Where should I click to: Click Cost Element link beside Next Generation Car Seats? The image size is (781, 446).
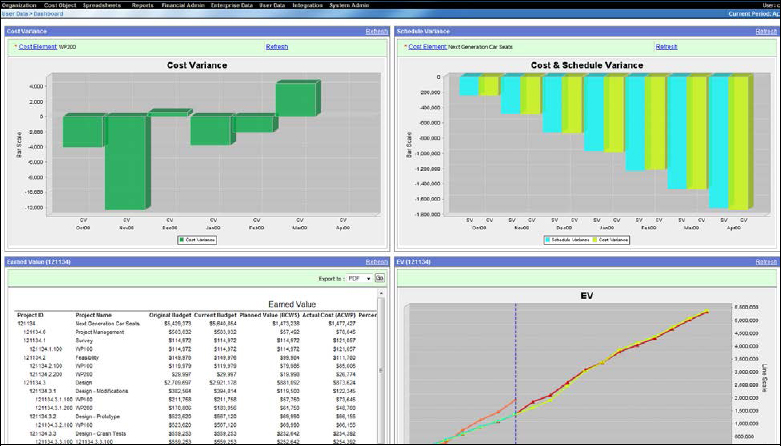pos(427,47)
